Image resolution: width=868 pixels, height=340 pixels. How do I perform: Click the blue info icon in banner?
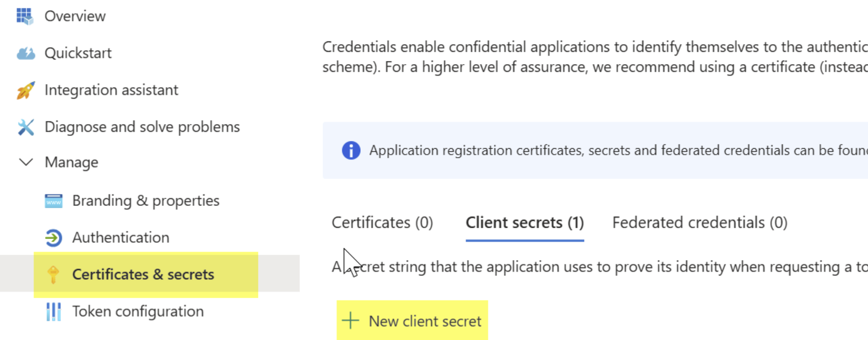(x=351, y=150)
